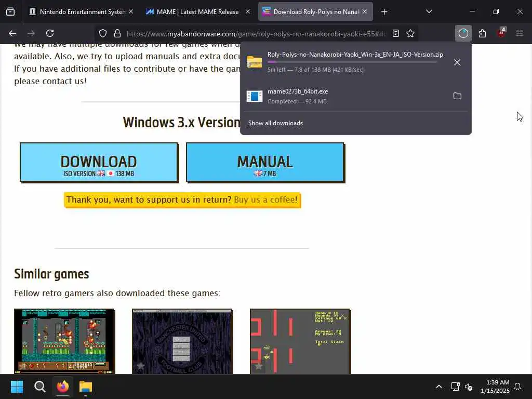Close the Nintendo Entertainment System tab
The height and width of the screenshot is (399, 532).
pos(131,12)
